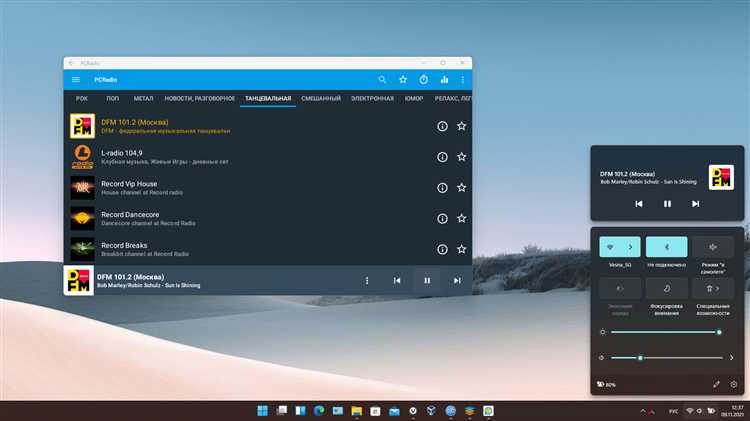Adjust the volume slider in quick settings
Viewport: 750px width, 421px height.
[667, 357]
